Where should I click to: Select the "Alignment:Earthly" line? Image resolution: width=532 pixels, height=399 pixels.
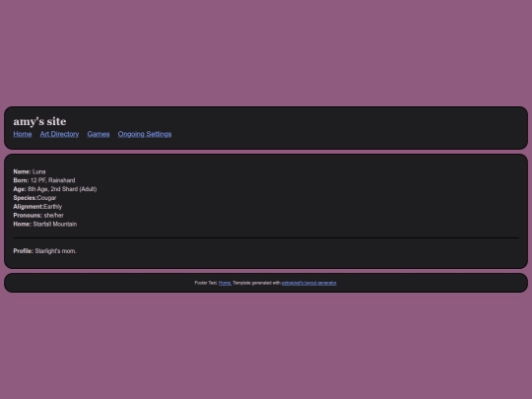point(37,207)
